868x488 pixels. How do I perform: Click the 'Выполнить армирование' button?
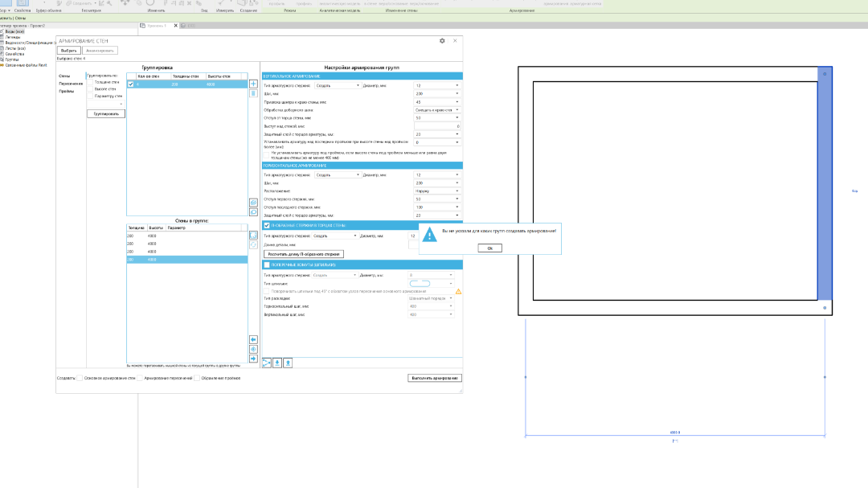click(435, 379)
